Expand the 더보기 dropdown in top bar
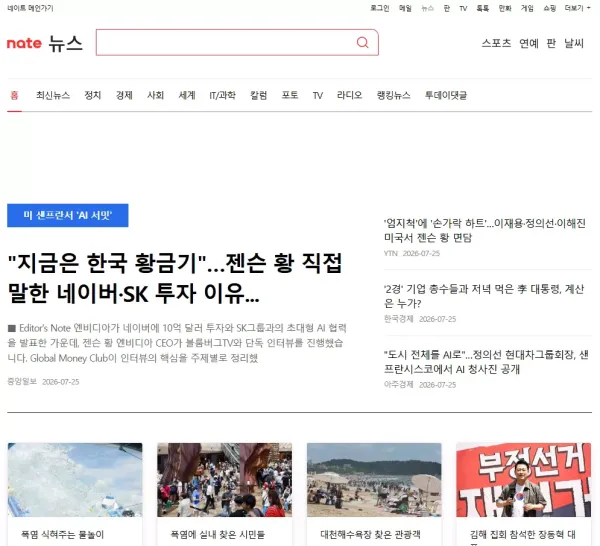The height and width of the screenshot is (546, 600). point(577,8)
